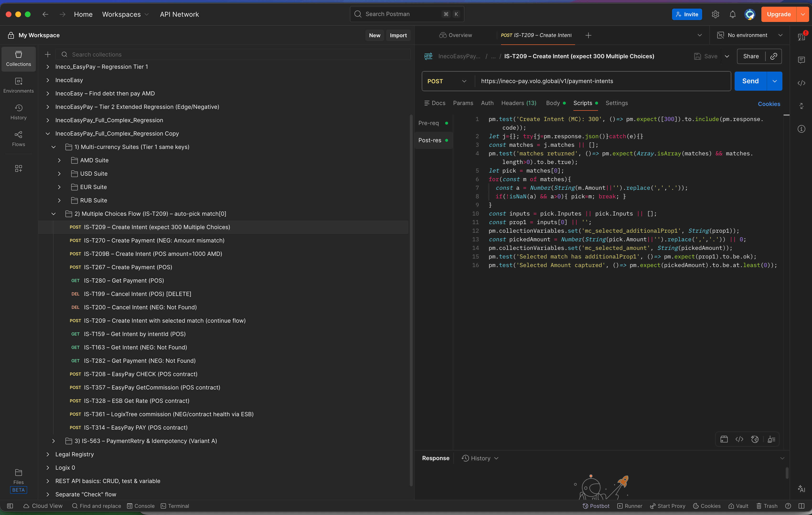The height and width of the screenshot is (515, 812).
Task: Click the Share button
Action: pyautogui.click(x=751, y=56)
